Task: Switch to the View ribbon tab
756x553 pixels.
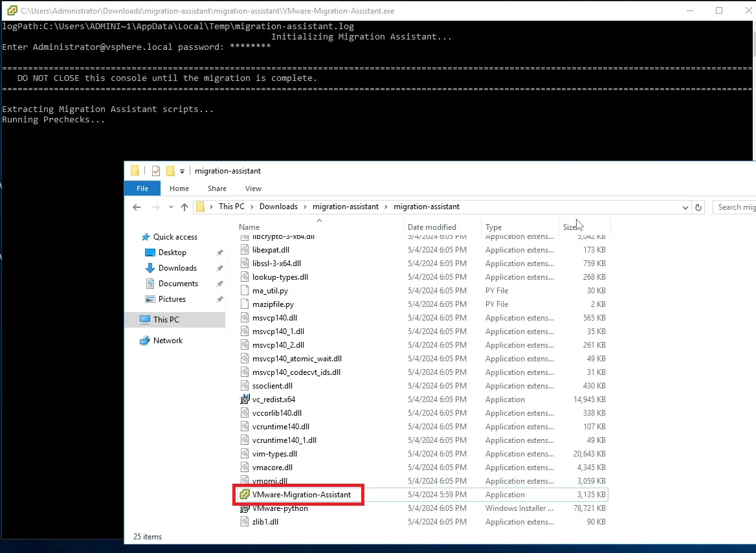Action: pyautogui.click(x=253, y=188)
